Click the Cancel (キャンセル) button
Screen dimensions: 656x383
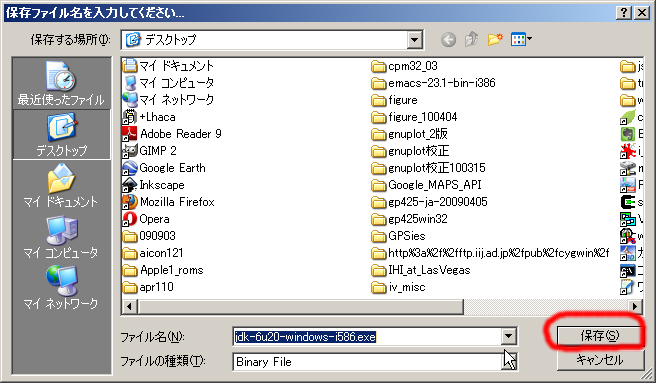600,360
